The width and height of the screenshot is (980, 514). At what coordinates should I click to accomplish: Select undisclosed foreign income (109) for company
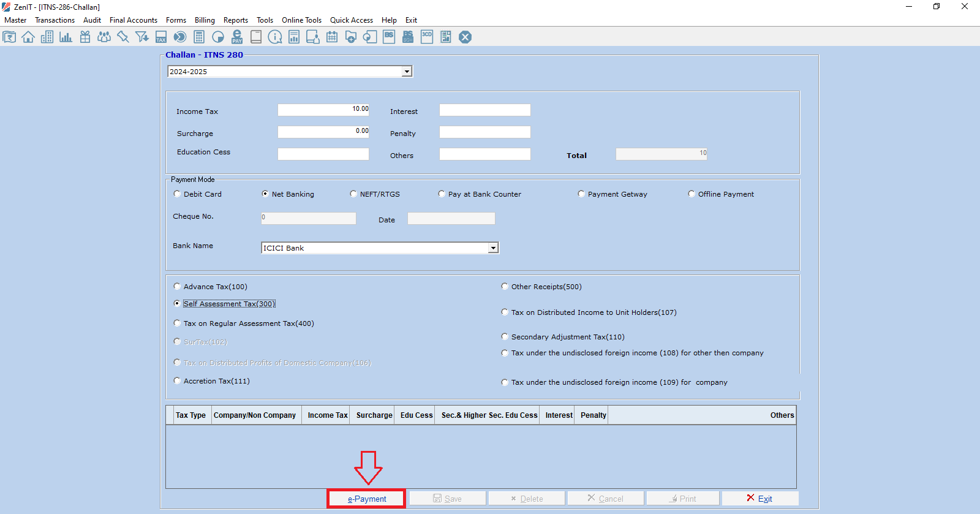pyautogui.click(x=505, y=382)
